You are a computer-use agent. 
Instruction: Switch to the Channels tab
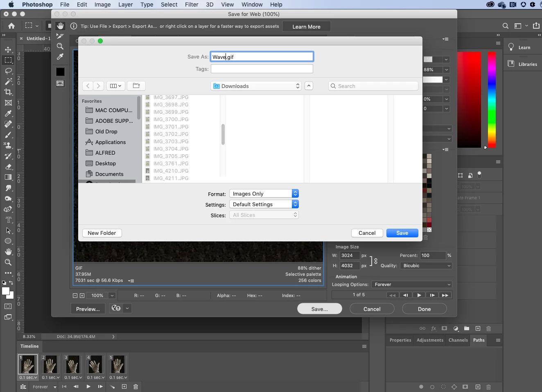point(458,340)
